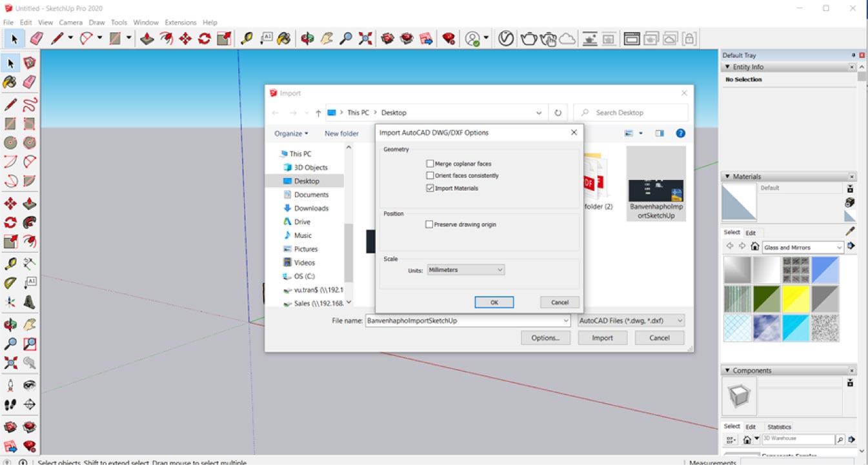
Task: Collapse the Entity Info panel
Action: (729, 67)
